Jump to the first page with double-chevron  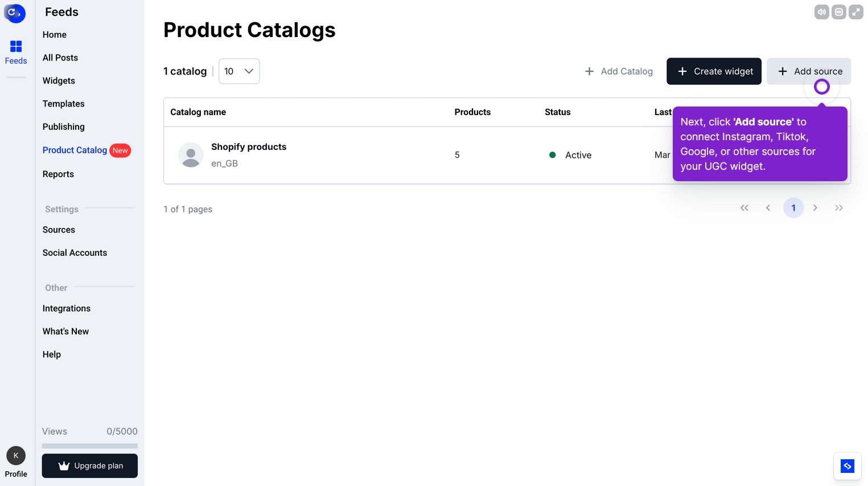point(744,207)
